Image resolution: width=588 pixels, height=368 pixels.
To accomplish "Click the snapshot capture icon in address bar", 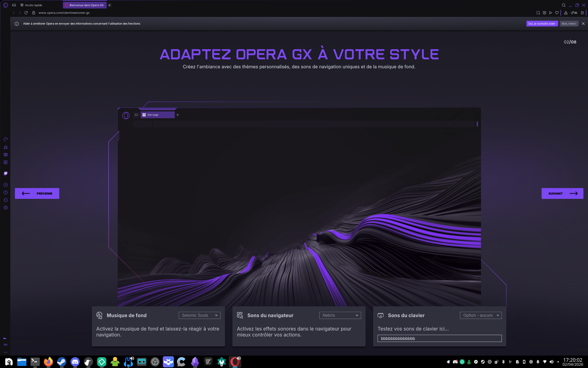I will tap(538, 13).
